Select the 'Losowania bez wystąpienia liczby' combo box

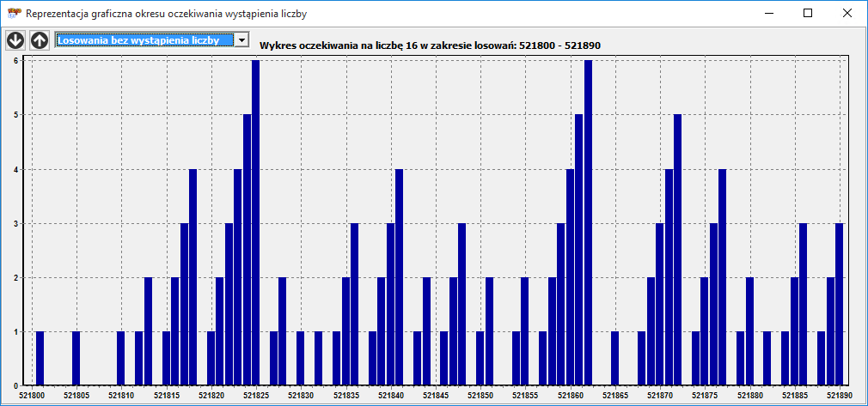(x=151, y=39)
